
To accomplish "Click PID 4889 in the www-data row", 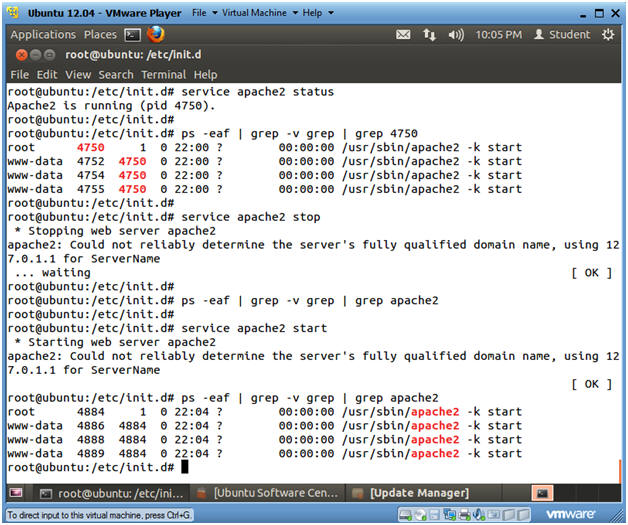I will (91, 454).
